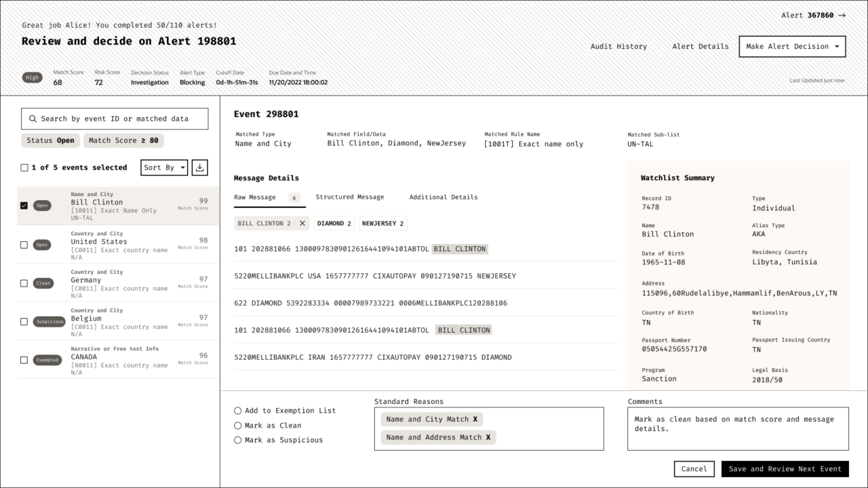The width and height of the screenshot is (868, 488).
Task: Click Open badge on United States event
Action: point(42,245)
